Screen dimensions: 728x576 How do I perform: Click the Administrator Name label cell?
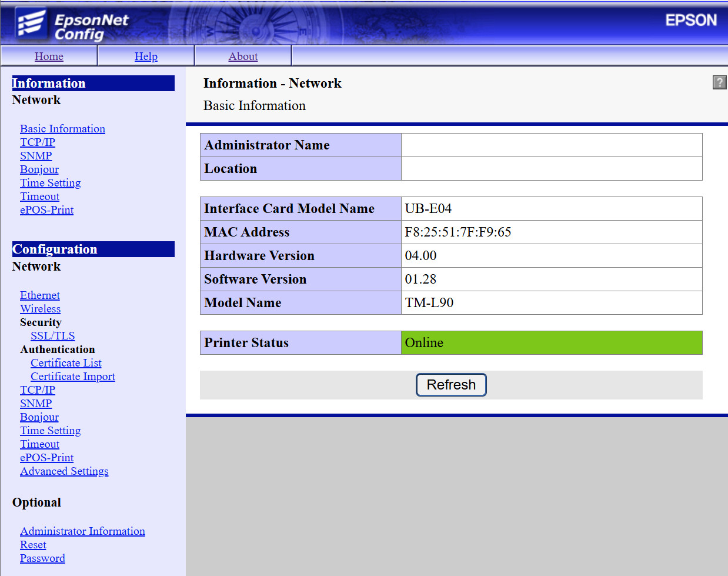pos(301,145)
